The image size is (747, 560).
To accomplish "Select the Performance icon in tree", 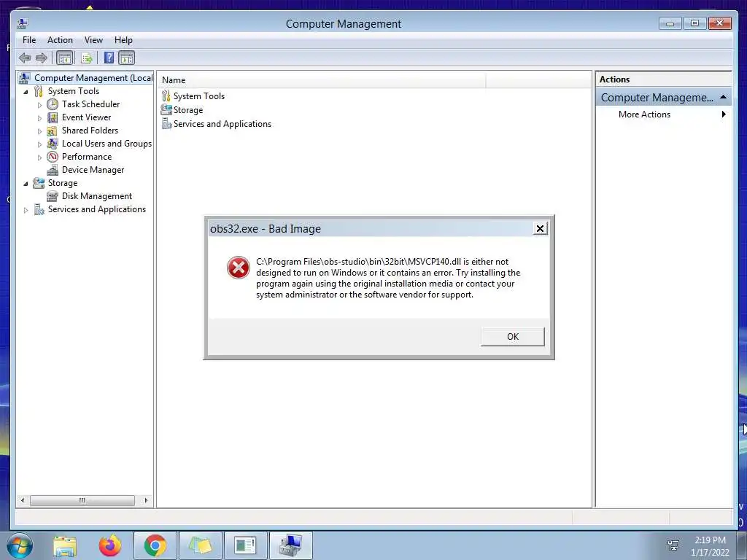I will tap(53, 157).
